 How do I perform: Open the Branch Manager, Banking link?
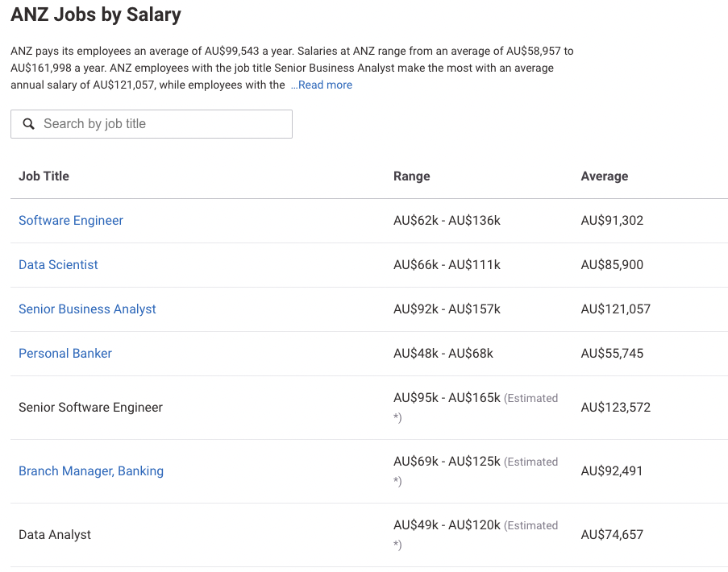click(x=91, y=470)
